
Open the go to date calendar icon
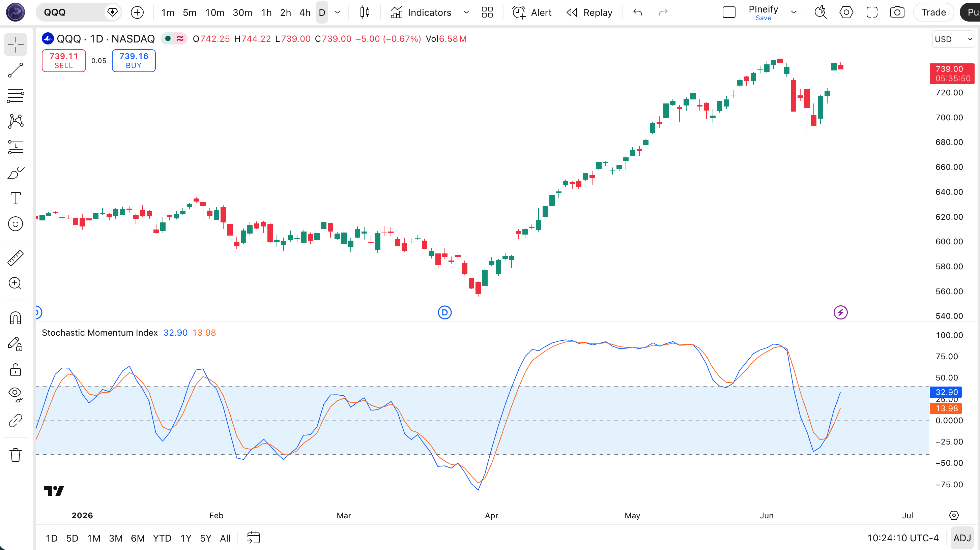click(x=253, y=538)
